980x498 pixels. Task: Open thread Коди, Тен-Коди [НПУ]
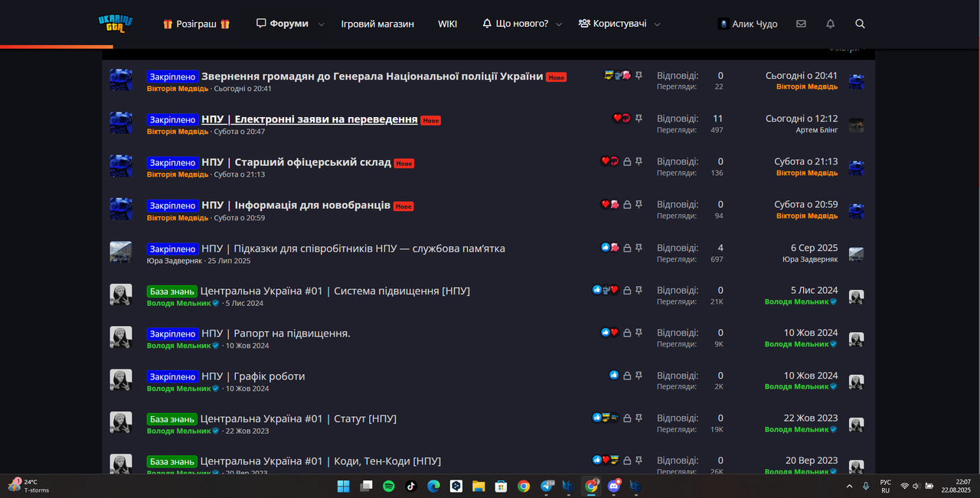pos(320,461)
